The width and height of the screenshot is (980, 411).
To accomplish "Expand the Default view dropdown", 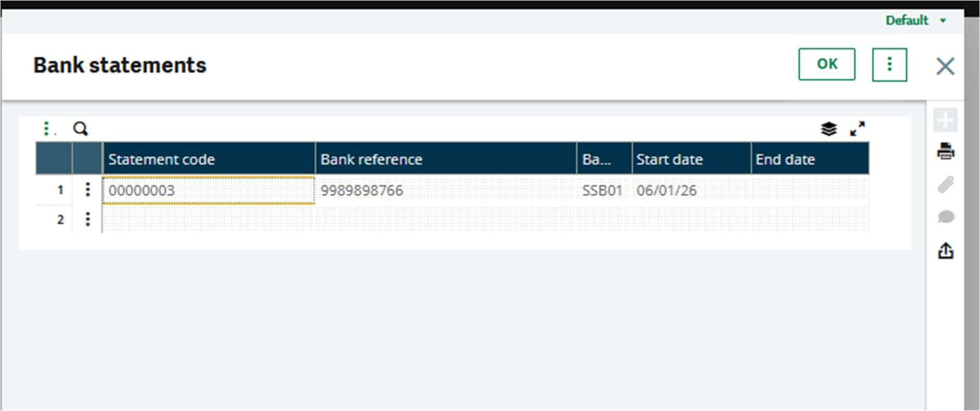I will 915,20.
